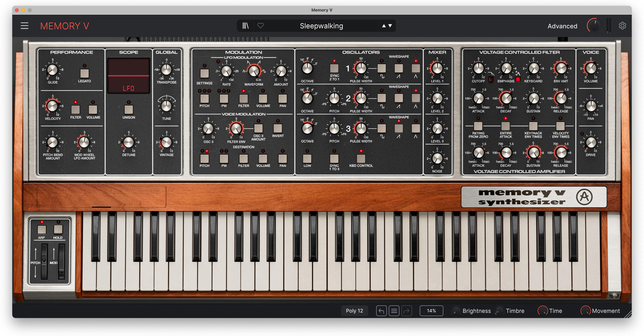Image resolution: width=644 pixels, height=336 pixels.
Task: Select triangle waveshape for oscillator 2
Action: coord(416,98)
